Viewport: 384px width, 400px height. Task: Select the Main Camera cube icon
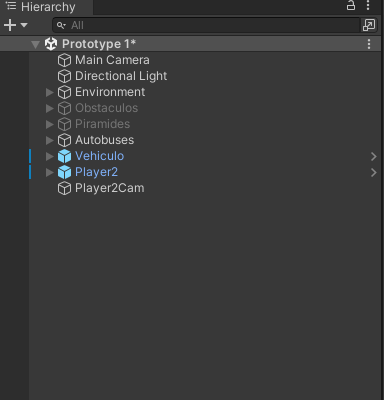coord(64,60)
